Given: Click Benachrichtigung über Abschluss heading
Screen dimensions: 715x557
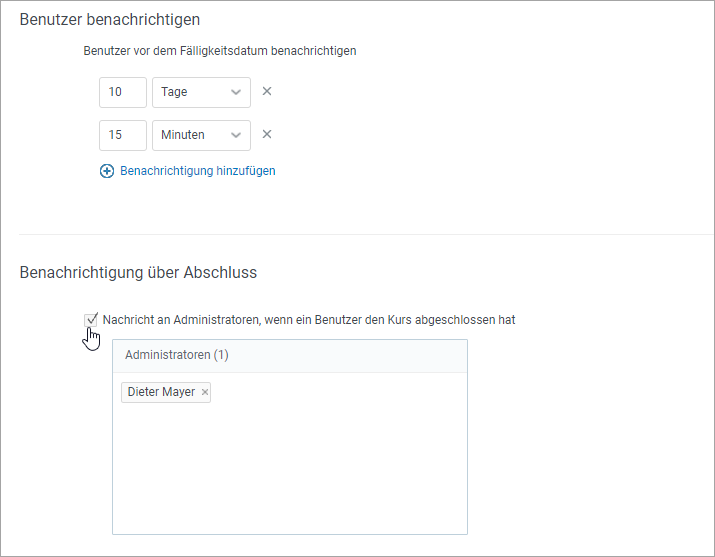Looking at the screenshot, I should click(138, 273).
